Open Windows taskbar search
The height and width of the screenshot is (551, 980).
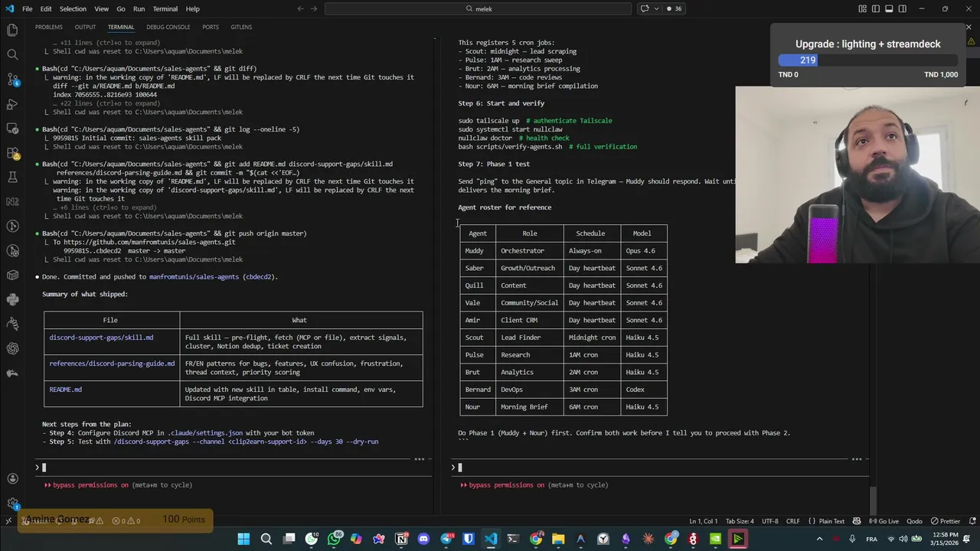point(266,539)
